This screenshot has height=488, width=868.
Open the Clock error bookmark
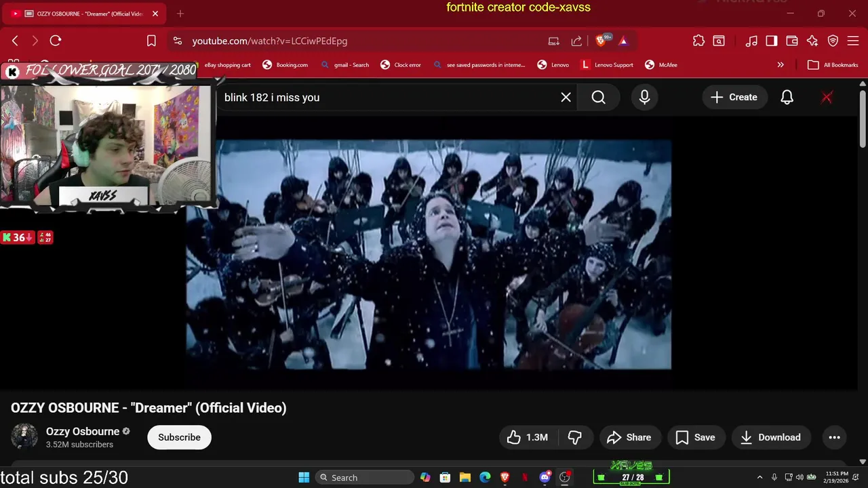pos(401,65)
